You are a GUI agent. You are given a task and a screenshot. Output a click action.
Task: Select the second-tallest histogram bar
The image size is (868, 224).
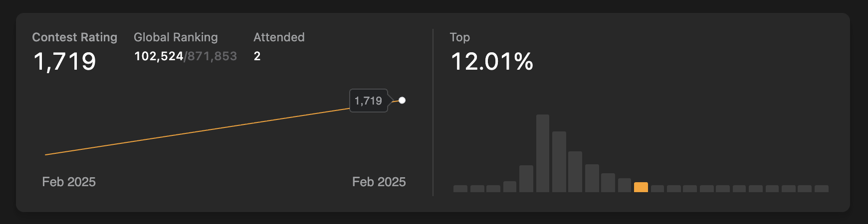(x=559, y=162)
